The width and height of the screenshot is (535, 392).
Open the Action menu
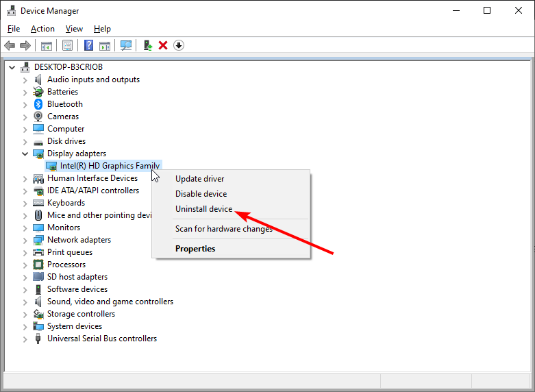[42, 29]
